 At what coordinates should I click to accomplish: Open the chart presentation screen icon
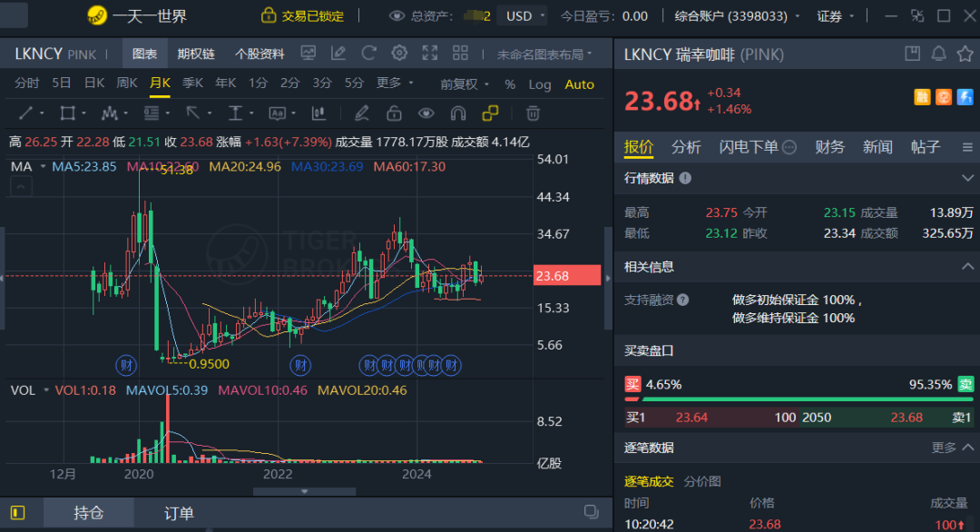tap(309, 54)
